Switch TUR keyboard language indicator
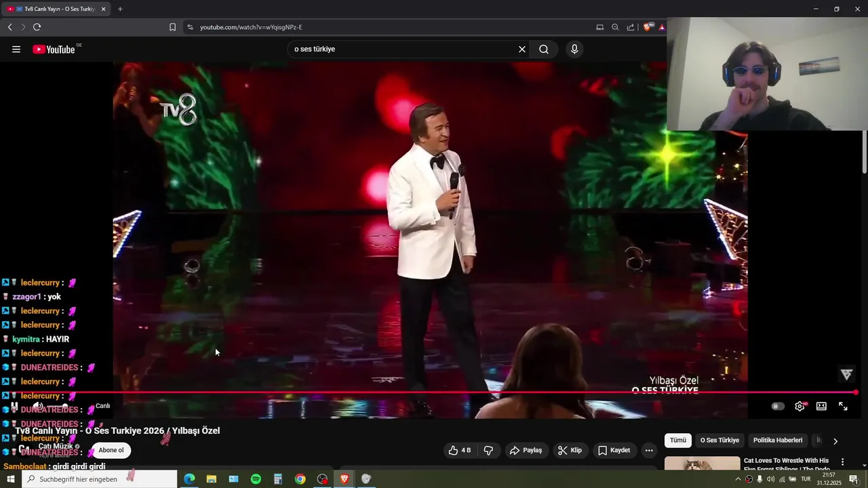This screenshot has height=488, width=868. (806, 479)
